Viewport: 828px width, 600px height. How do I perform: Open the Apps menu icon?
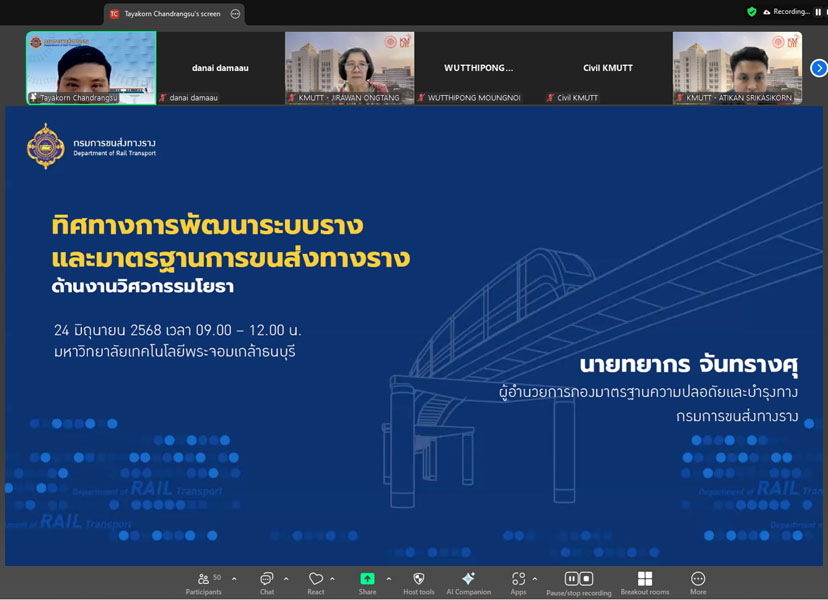518,580
